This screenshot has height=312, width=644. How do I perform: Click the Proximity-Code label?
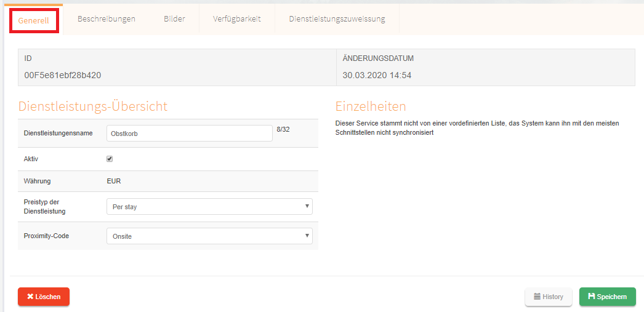[47, 236]
